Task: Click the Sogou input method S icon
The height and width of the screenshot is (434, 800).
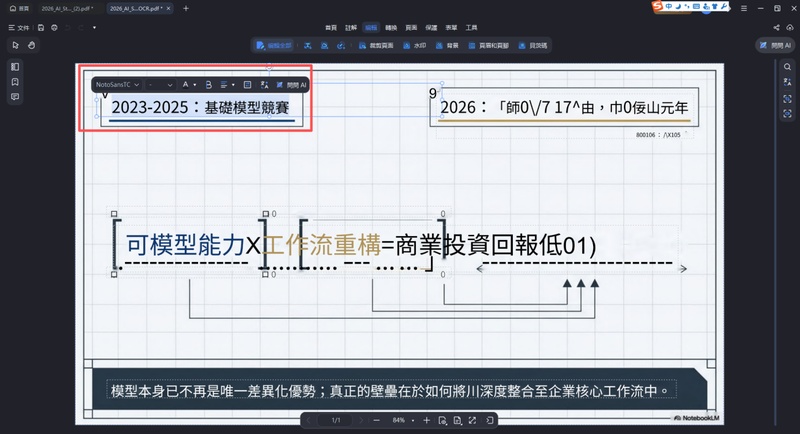Action: 658,6
